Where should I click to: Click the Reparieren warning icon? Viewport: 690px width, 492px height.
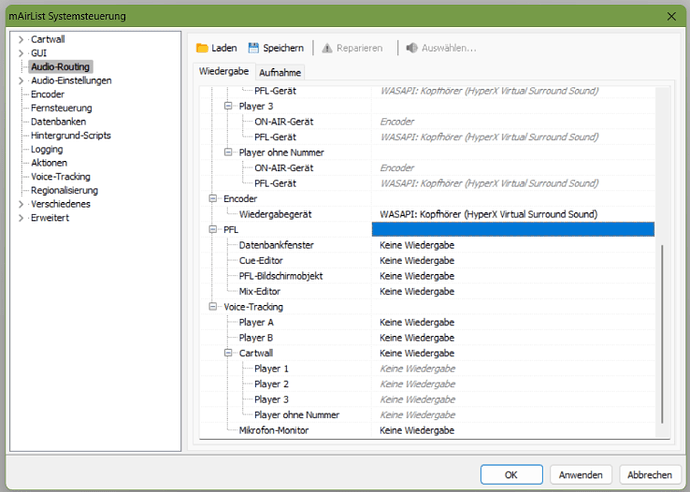pos(327,48)
